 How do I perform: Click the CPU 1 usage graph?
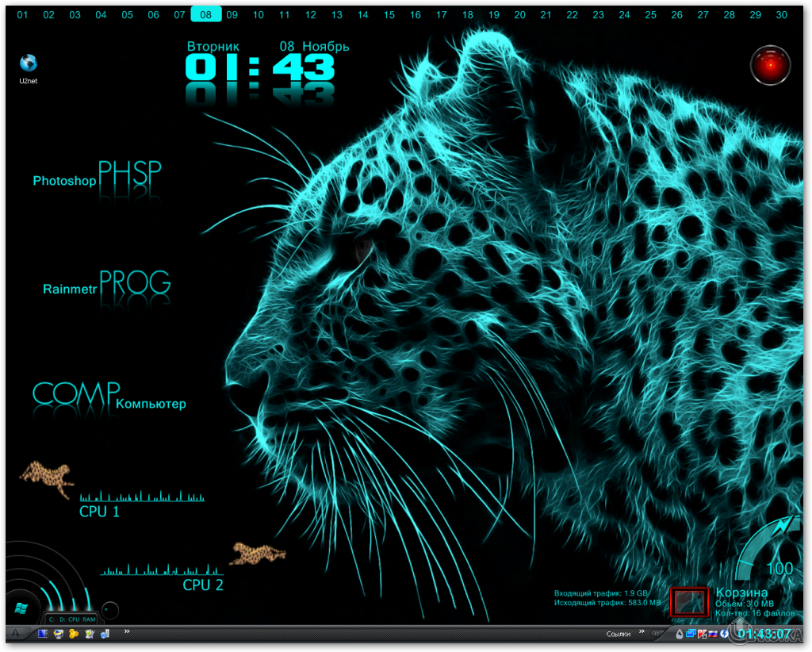(142, 496)
